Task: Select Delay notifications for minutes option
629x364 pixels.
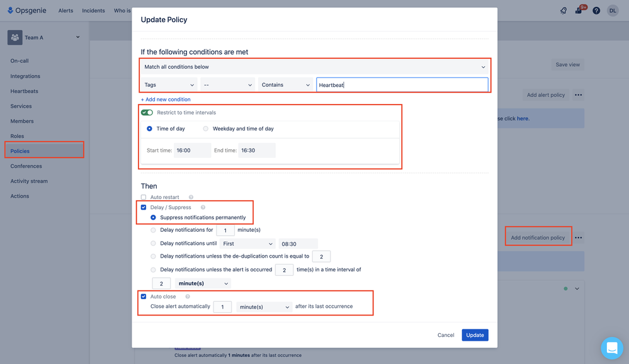Action: (x=153, y=230)
